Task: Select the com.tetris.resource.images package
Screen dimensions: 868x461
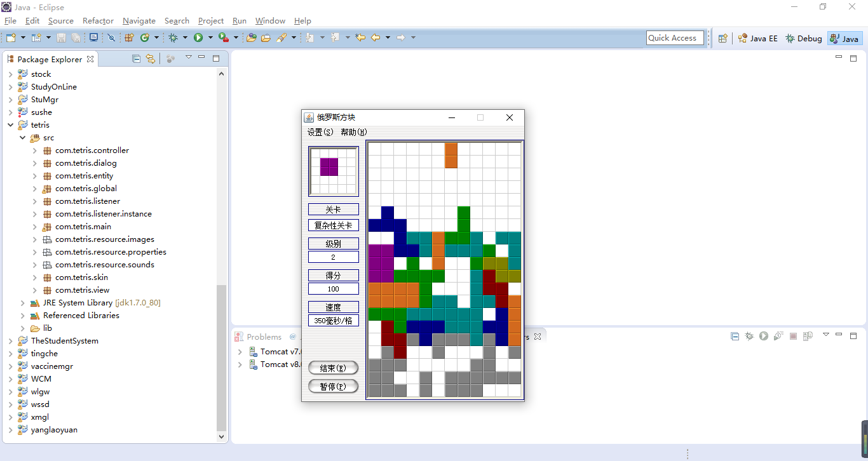Action: [x=104, y=239]
